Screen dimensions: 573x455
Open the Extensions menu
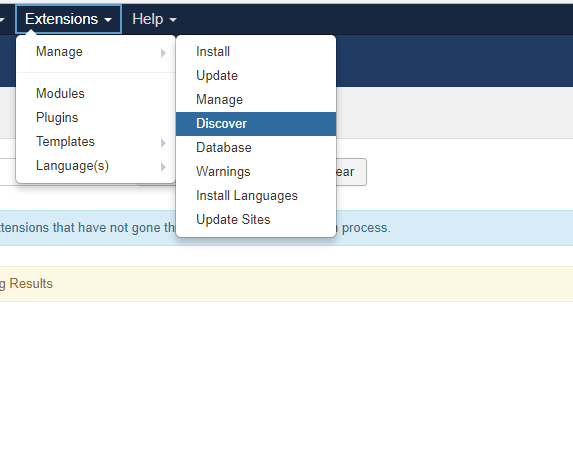tap(68, 19)
